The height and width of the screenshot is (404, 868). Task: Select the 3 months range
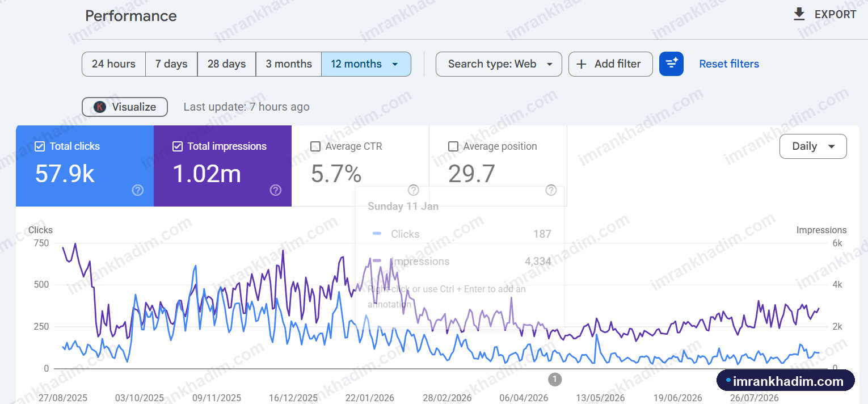coord(289,64)
